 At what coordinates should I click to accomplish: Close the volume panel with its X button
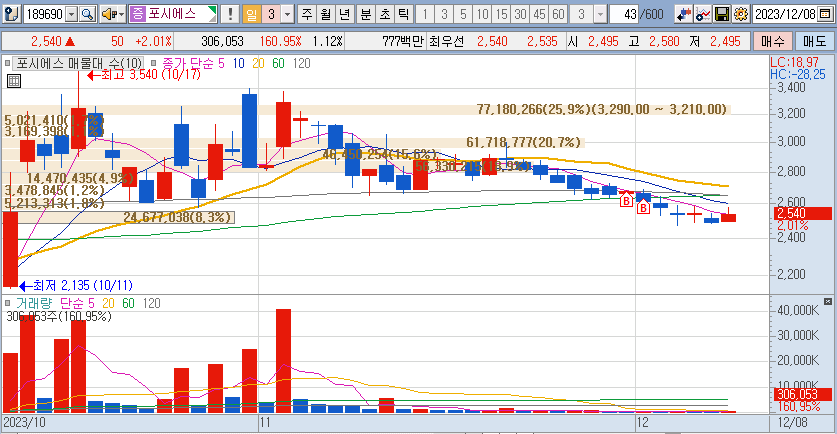click(827, 302)
